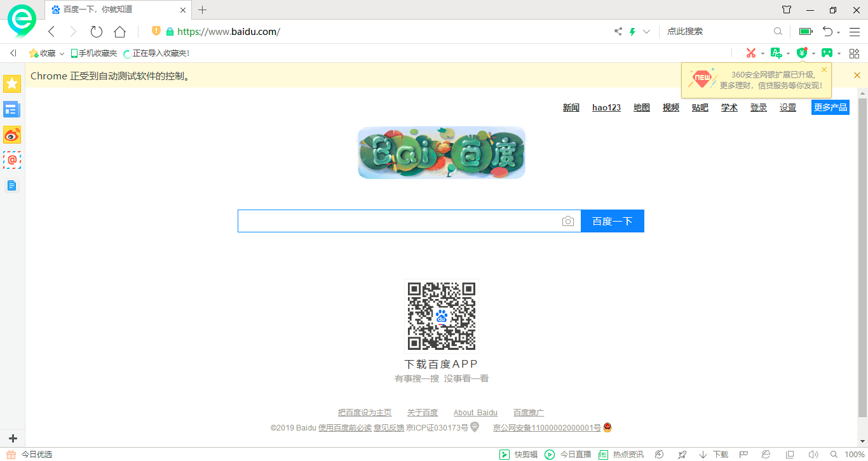
Task: Open the extensions manager grid icon
Action: [x=855, y=53]
